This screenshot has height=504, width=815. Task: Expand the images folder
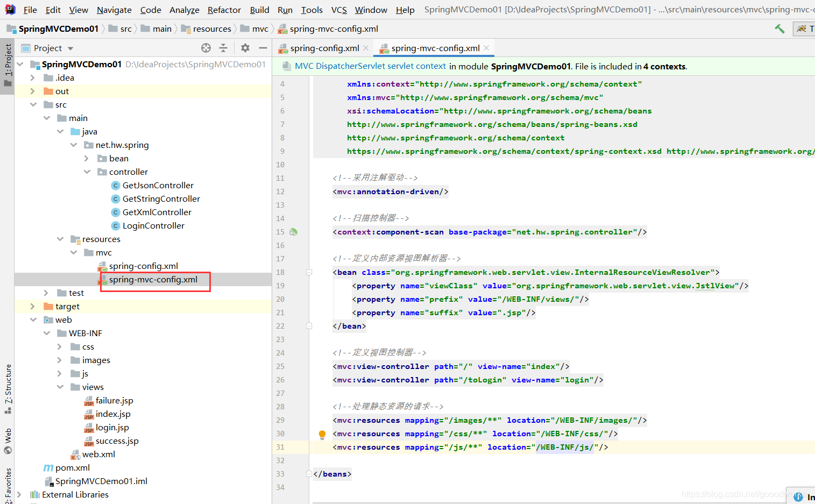coord(60,360)
